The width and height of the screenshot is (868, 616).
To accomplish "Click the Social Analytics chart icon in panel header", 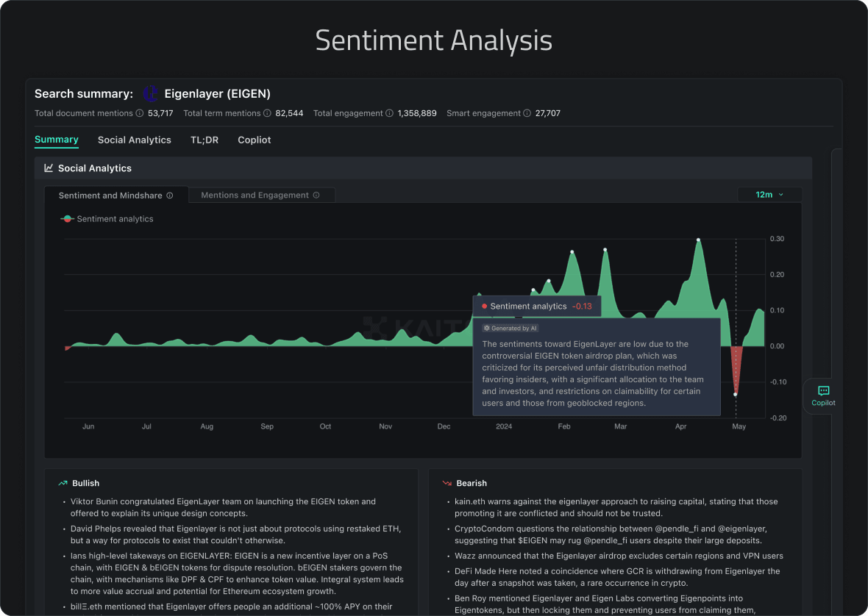I will (49, 168).
